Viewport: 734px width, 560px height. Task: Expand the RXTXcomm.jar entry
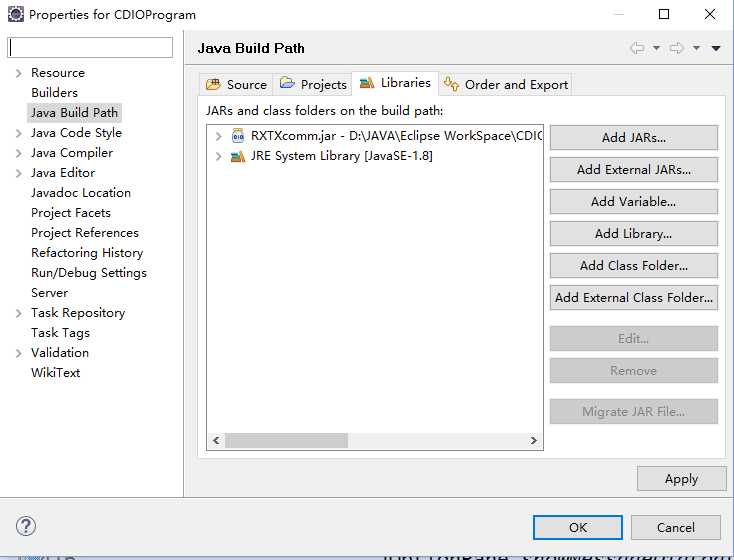pyautogui.click(x=218, y=136)
